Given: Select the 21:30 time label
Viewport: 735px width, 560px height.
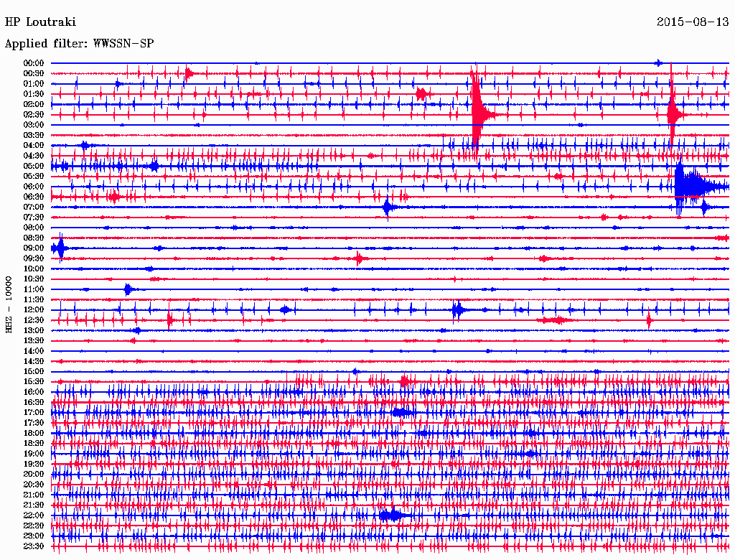Looking at the screenshot, I should pyautogui.click(x=34, y=505).
